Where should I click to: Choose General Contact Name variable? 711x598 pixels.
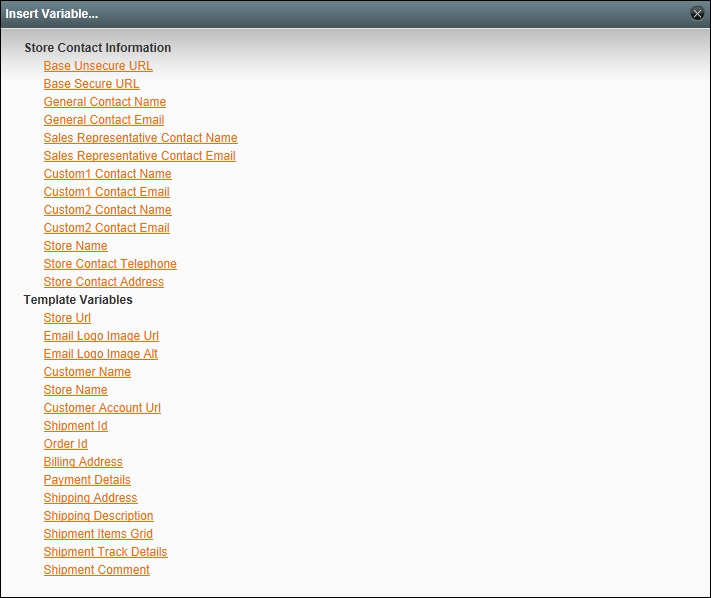coord(105,102)
